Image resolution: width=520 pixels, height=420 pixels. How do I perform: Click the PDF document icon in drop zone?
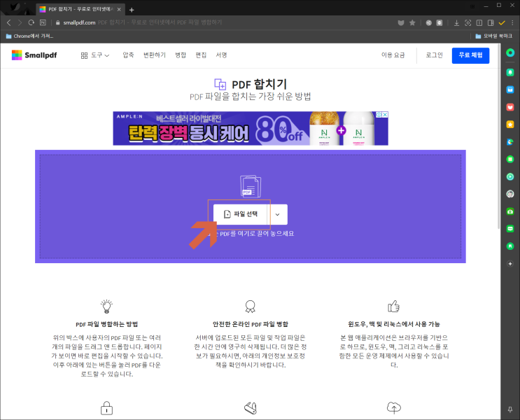251,186
